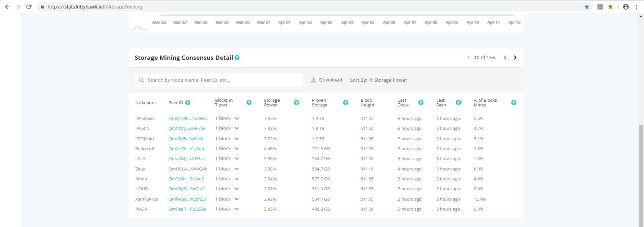Click the search by Node Name field
Image resolution: width=644 pixels, height=227 pixels.
click(219, 80)
